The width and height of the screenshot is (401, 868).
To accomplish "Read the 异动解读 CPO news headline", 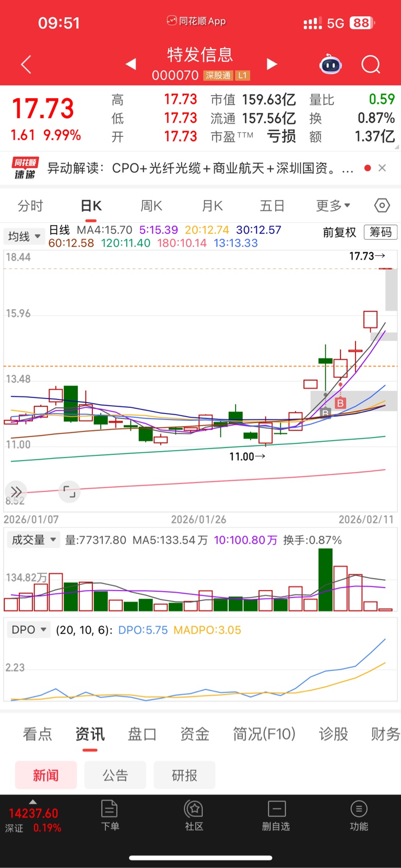I will (x=200, y=168).
